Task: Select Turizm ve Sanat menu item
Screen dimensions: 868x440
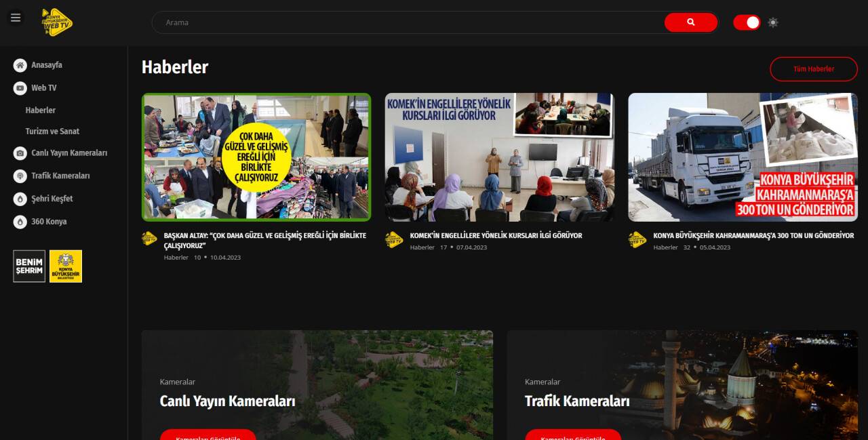Action: coord(51,131)
